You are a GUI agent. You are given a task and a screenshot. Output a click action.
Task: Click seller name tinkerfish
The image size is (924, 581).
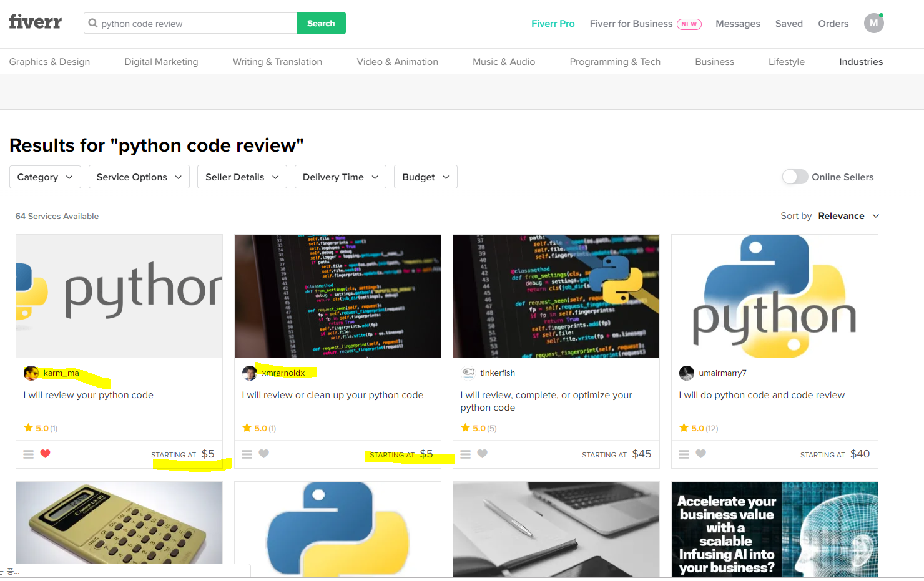tap(498, 373)
